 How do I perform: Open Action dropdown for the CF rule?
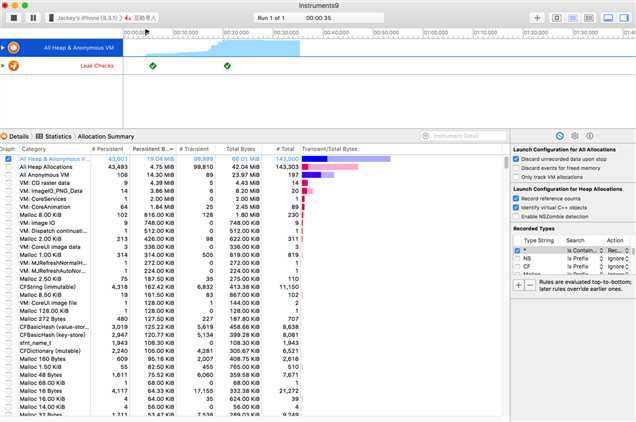coord(618,267)
